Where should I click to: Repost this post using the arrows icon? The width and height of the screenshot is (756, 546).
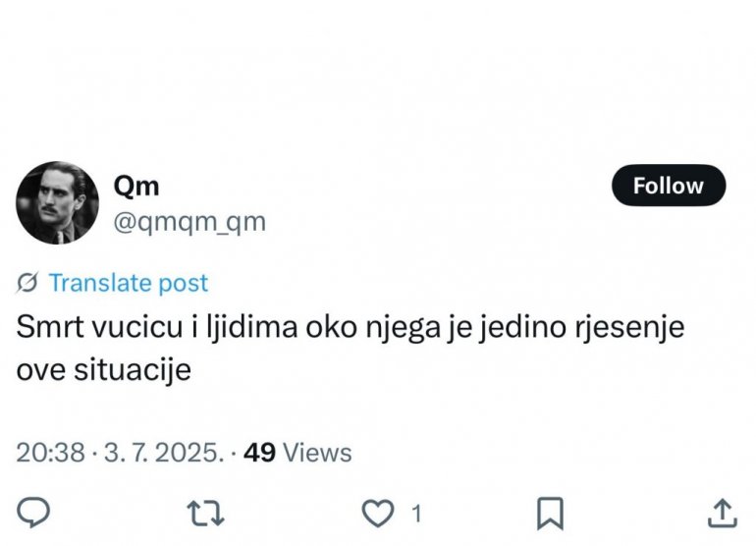[x=205, y=512]
